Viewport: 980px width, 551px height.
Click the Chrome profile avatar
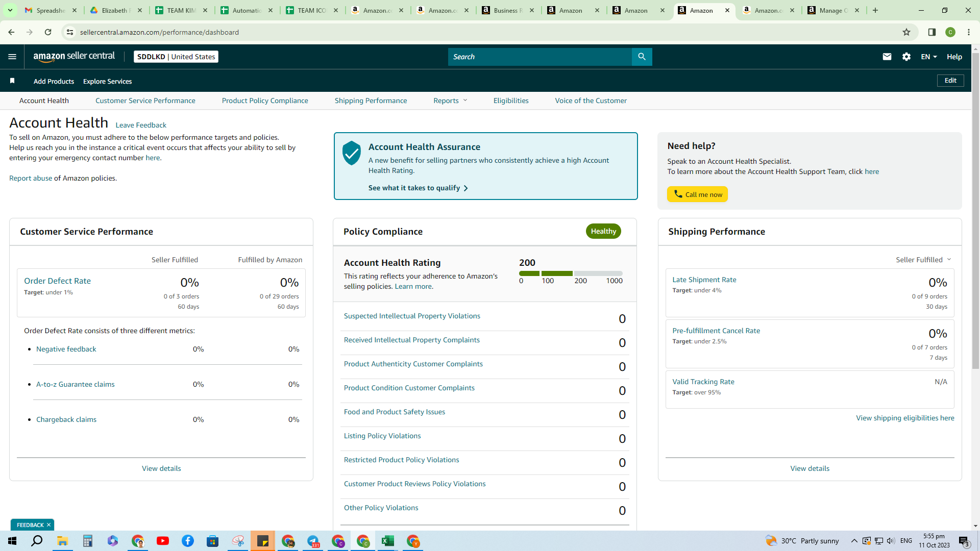(x=950, y=32)
